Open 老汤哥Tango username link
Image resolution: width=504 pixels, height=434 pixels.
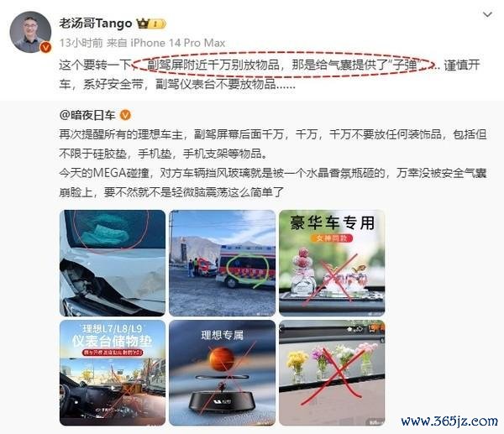click(96, 24)
